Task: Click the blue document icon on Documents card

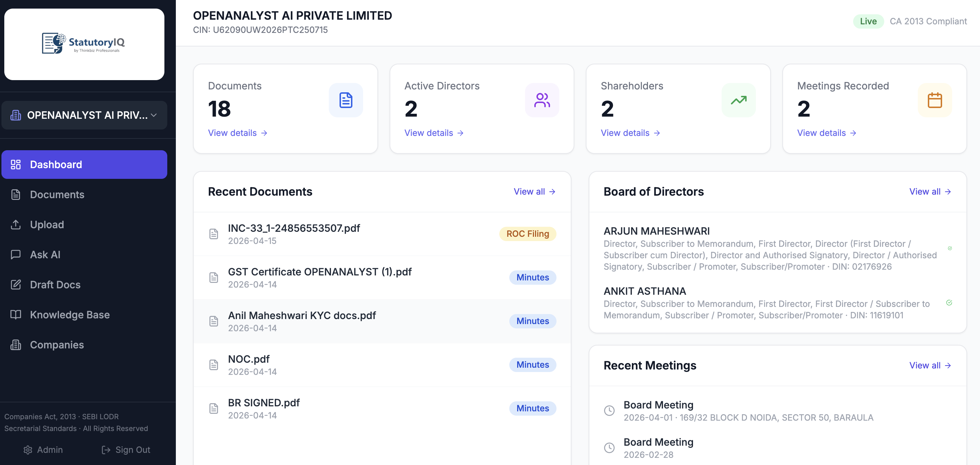Action: click(x=346, y=100)
